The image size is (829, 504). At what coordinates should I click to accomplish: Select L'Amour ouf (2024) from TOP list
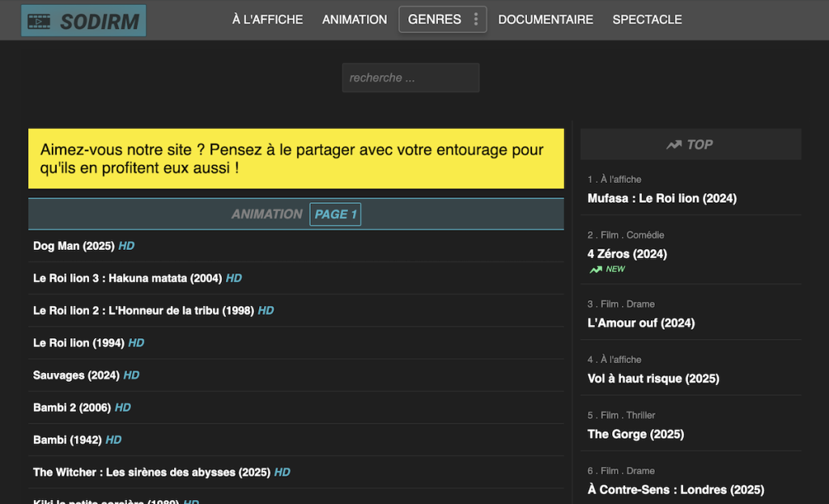640,323
